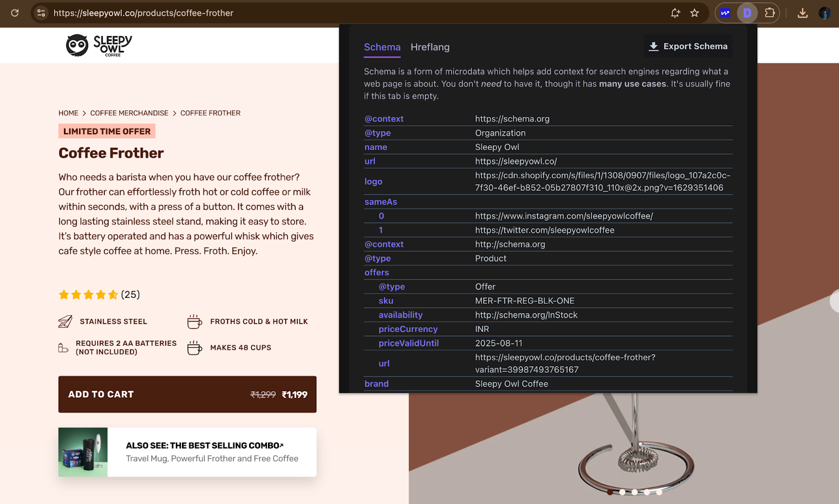Open the many use cases link
The image size is (839, 504).
pos(632,84)
